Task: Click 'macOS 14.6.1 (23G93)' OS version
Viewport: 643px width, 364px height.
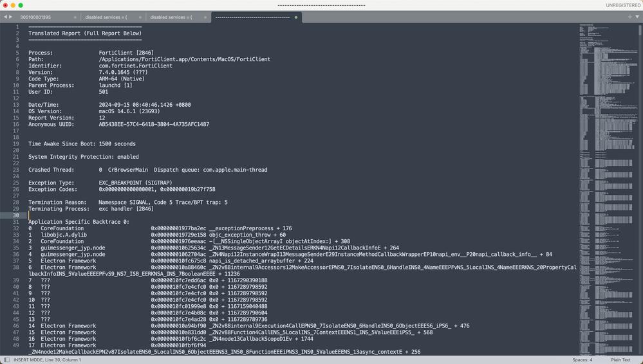Action: (129, 111)
